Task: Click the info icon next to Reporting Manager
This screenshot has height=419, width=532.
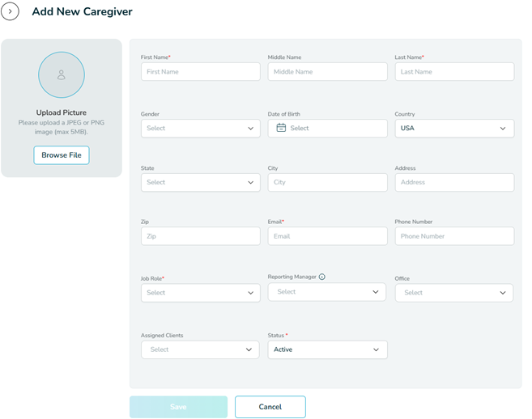Action: click(x=321, y=277)
